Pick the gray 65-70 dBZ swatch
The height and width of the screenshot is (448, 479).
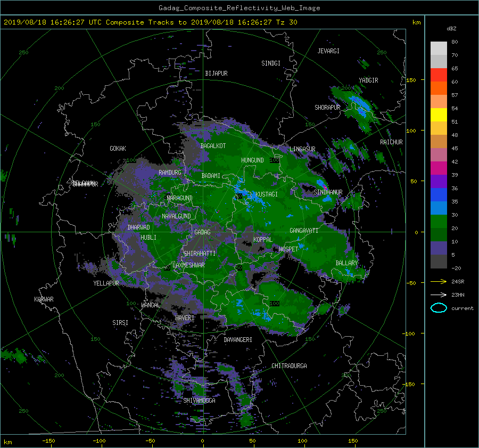439,61
